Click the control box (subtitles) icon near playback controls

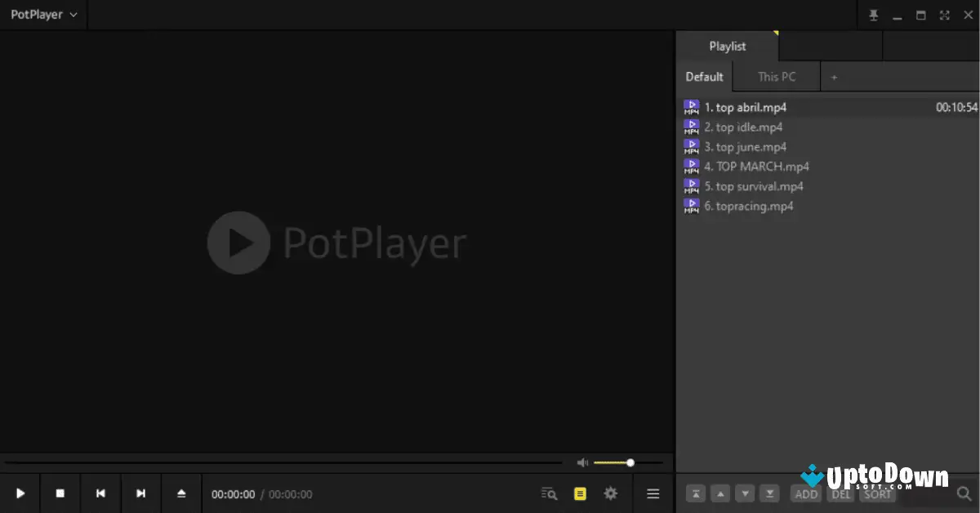pos(581,493)
